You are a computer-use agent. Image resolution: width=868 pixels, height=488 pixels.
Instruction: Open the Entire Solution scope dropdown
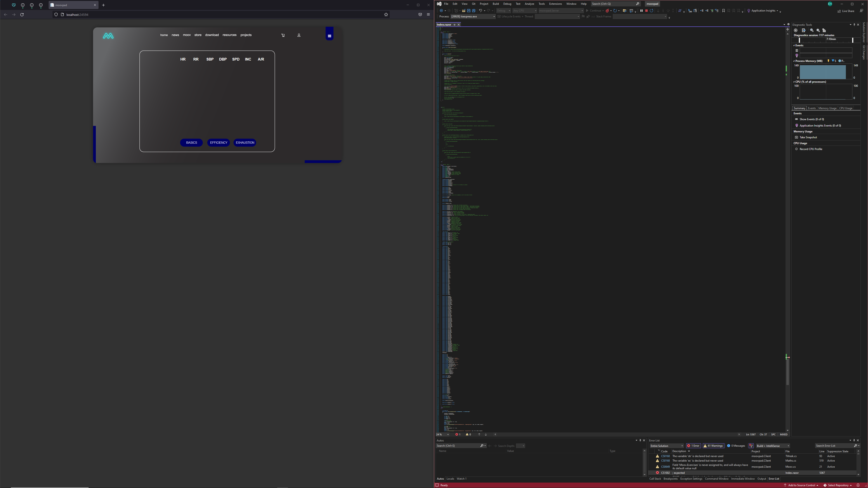tap(667, 446)
